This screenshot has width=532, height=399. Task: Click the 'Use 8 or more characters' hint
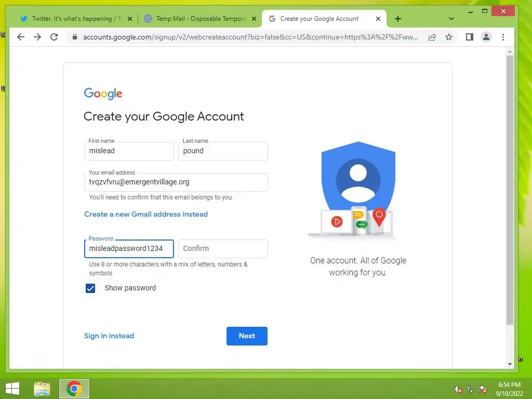[168, 269]
